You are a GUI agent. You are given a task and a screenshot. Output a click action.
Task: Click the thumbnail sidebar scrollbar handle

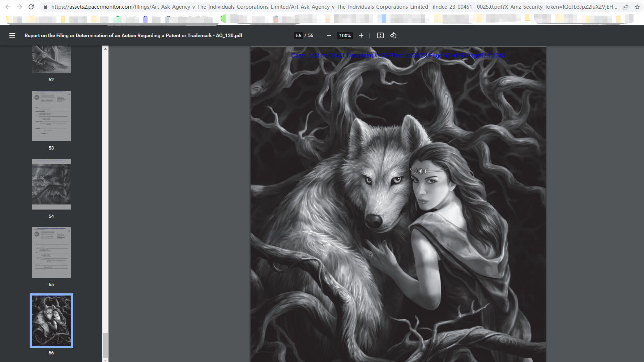tap(105, 344)
